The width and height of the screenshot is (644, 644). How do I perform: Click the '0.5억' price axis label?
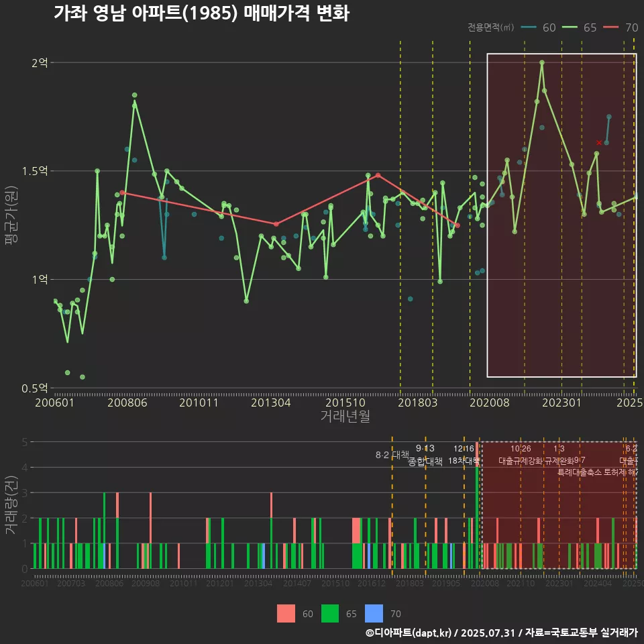(35, 388)
